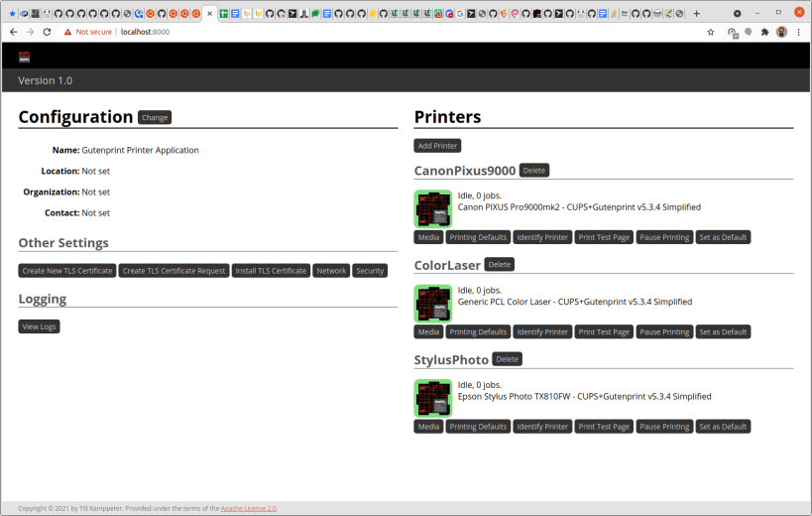Click the localhost:8000 address bar

pyautogui.click(x=145, y=32)
